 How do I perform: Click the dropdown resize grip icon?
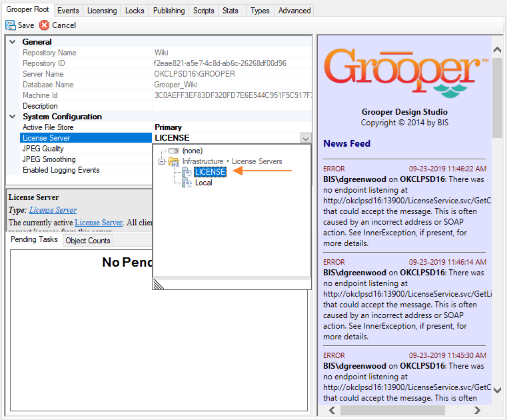click(x=159, y=285)
